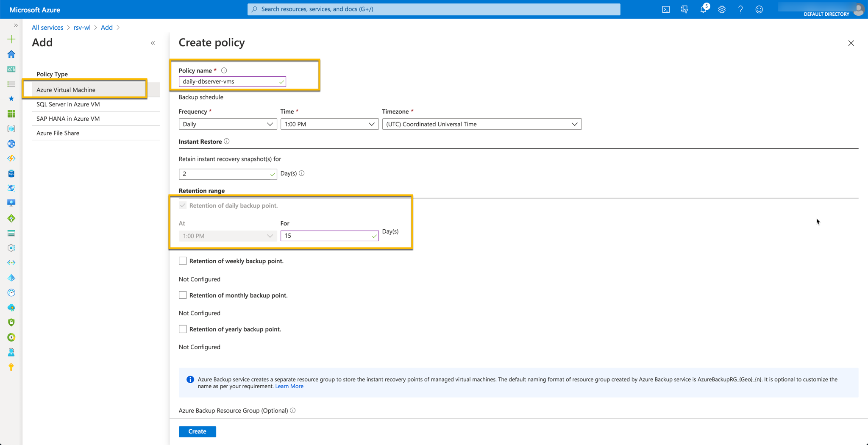Image resolution: width=868 pixels, height=445 pixels.
Task: Open the Home icon in the sidebar
Action: click(x=11, y=54)
